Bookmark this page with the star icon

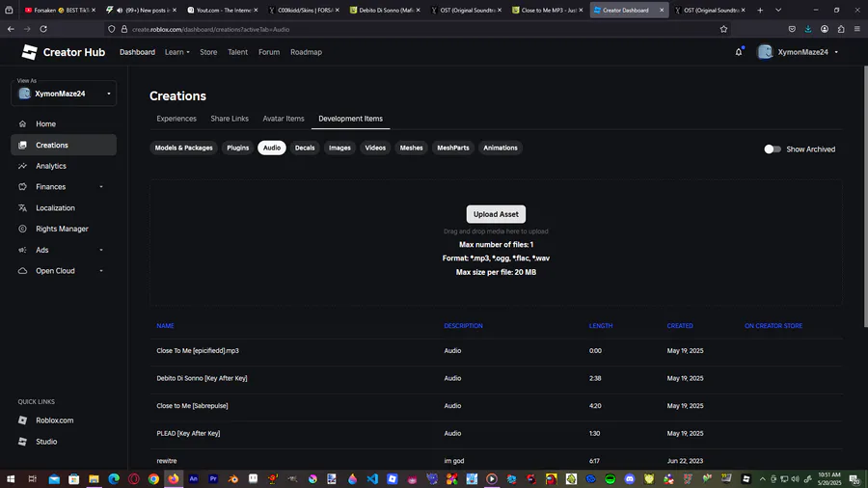pyautogui.click(x=723, y=29)
